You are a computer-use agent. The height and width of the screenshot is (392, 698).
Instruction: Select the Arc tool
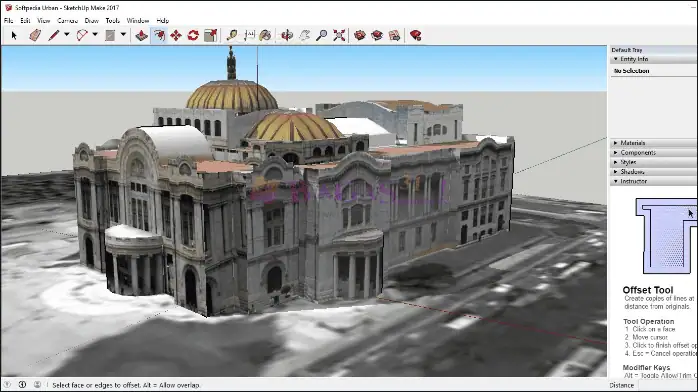pos(82,35)
